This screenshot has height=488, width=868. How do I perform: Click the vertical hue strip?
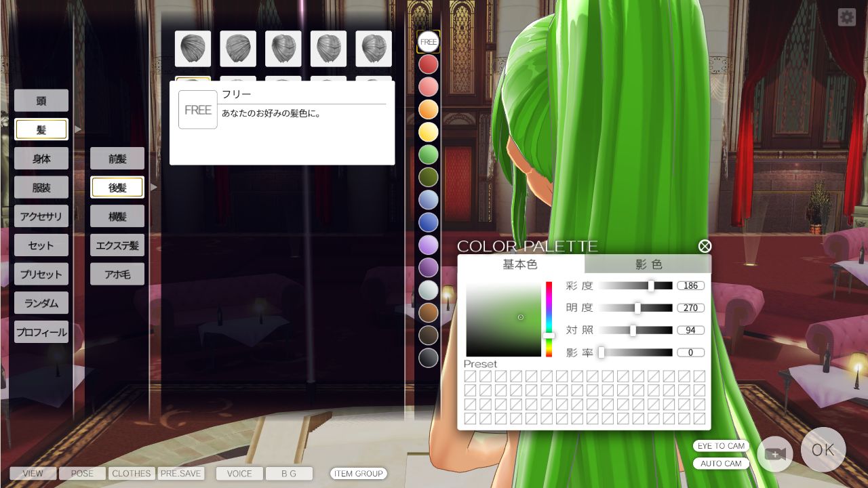[x=549, y=319]
